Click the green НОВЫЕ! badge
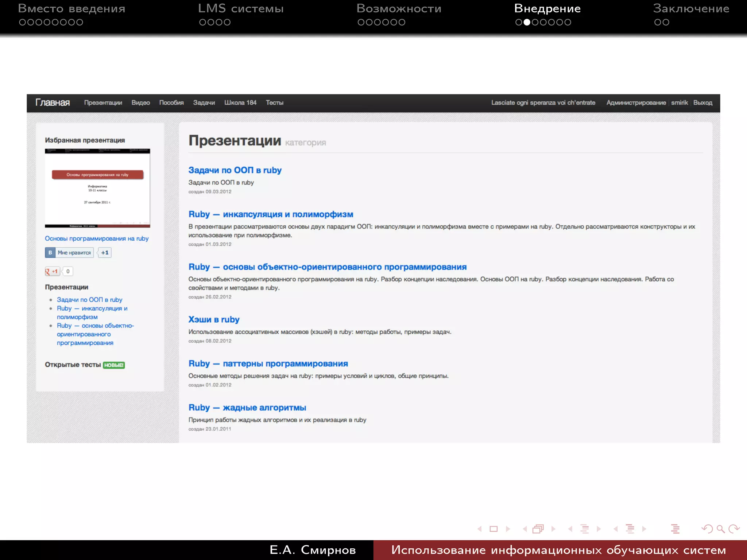The width and height of the screenshot is (747, 560). coord(114,365)
